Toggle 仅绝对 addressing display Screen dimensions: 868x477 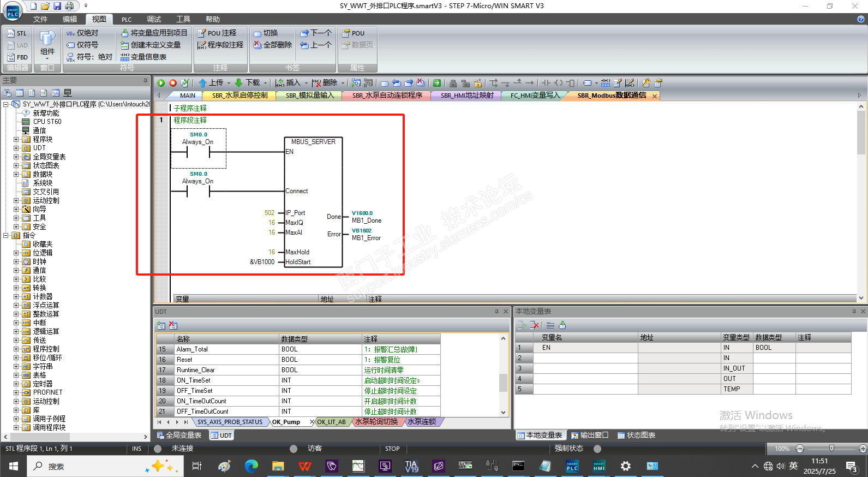pos(82,33)
